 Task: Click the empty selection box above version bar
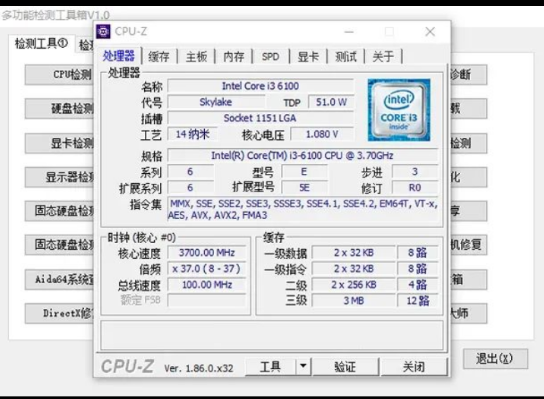pos(272,335)
